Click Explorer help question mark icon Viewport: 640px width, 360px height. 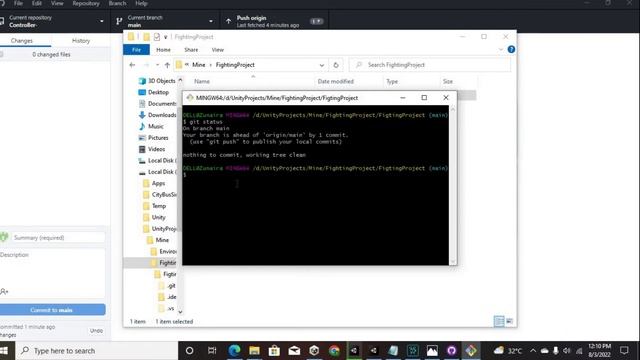511,49
